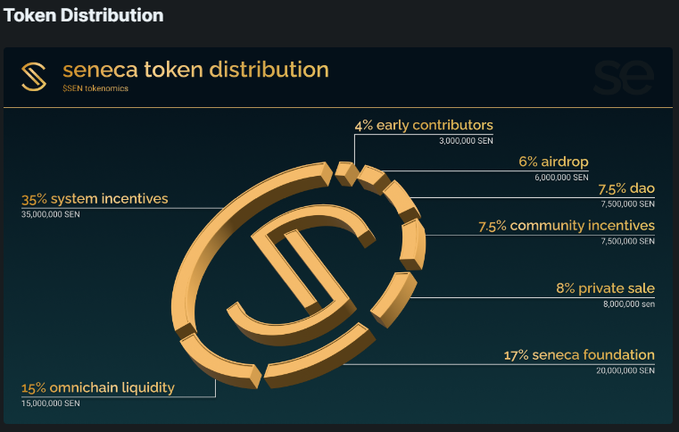Click the '7.5% dao' label
This screenshot has height=432, width=679.
point(626,189)
